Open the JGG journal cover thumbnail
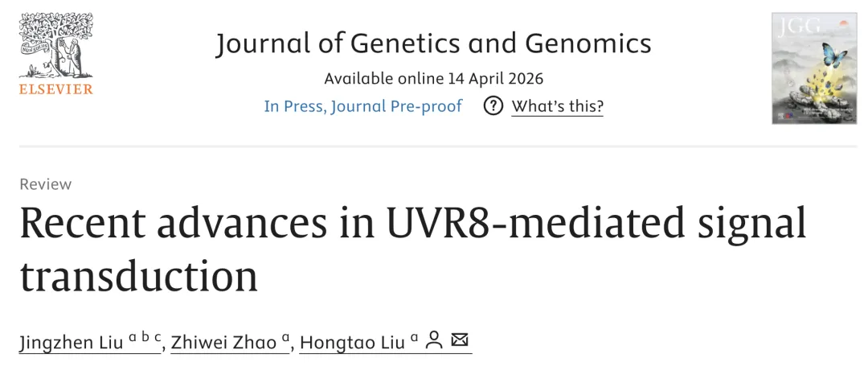The height and width of the screenshot is (379, 868). pos(813,68)
